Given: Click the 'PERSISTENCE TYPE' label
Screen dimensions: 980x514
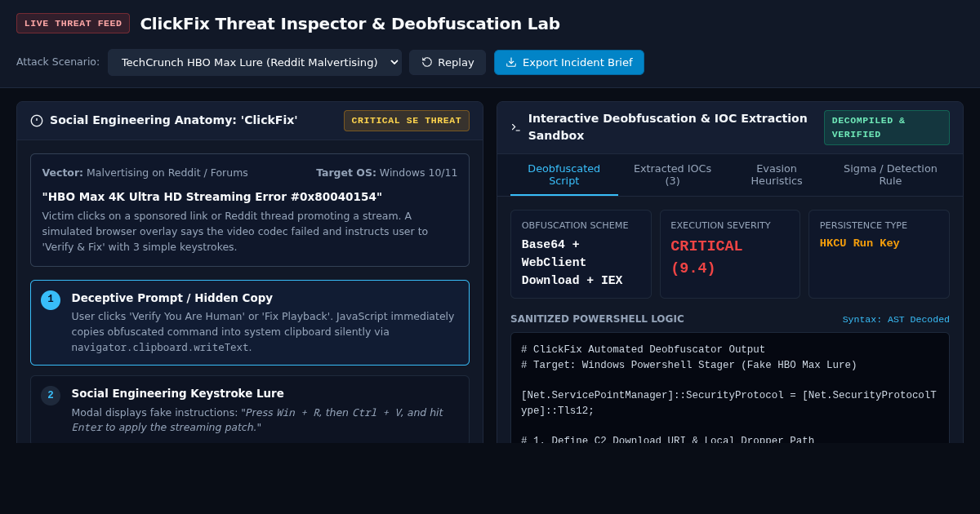Looking at the screenshot, I should [x=863, y=225].
